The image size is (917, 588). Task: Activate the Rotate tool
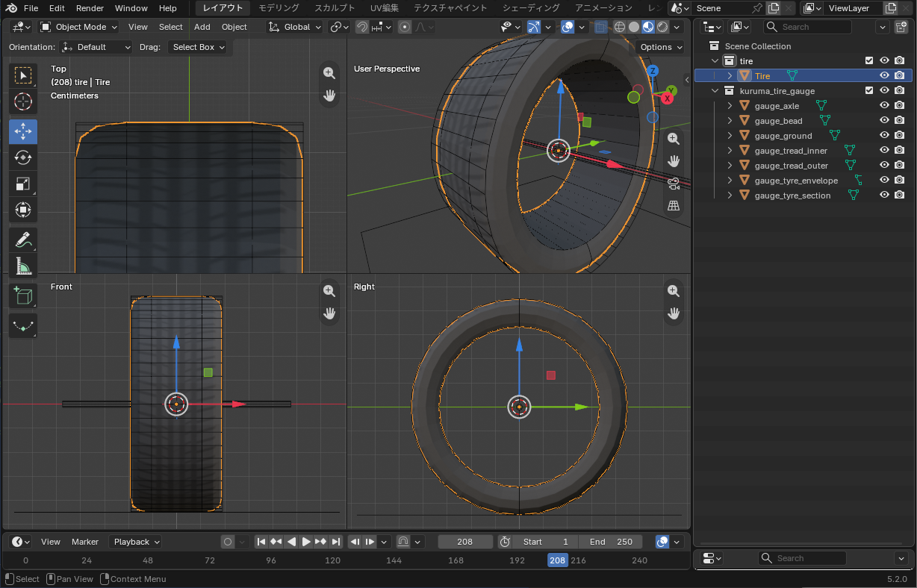tap(23, 157)
